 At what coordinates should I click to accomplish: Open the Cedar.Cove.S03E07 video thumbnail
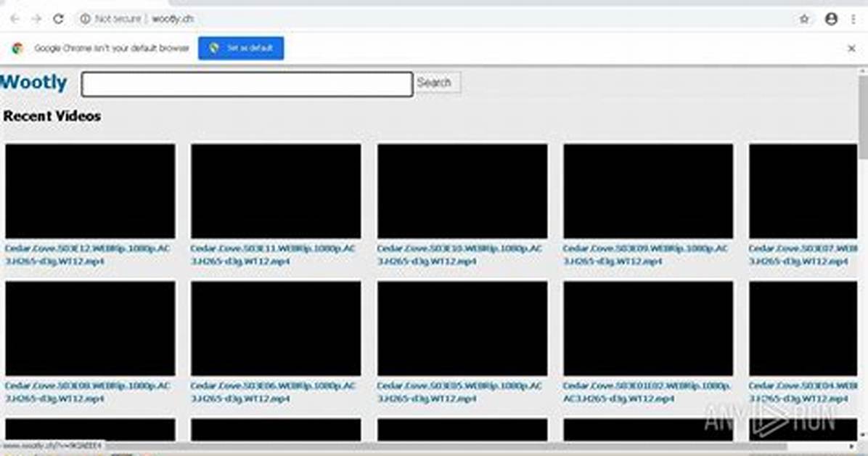click(803, 191)
